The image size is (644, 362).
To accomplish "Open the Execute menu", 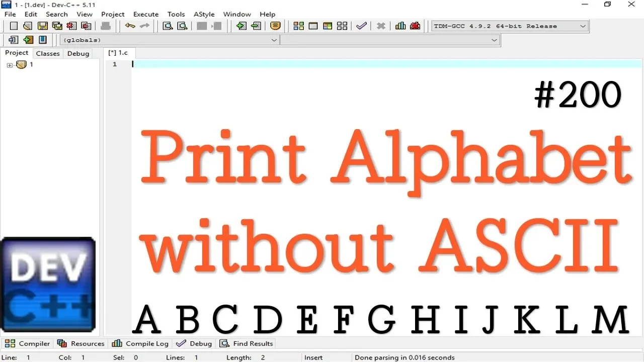I will (x=146, y=14).
